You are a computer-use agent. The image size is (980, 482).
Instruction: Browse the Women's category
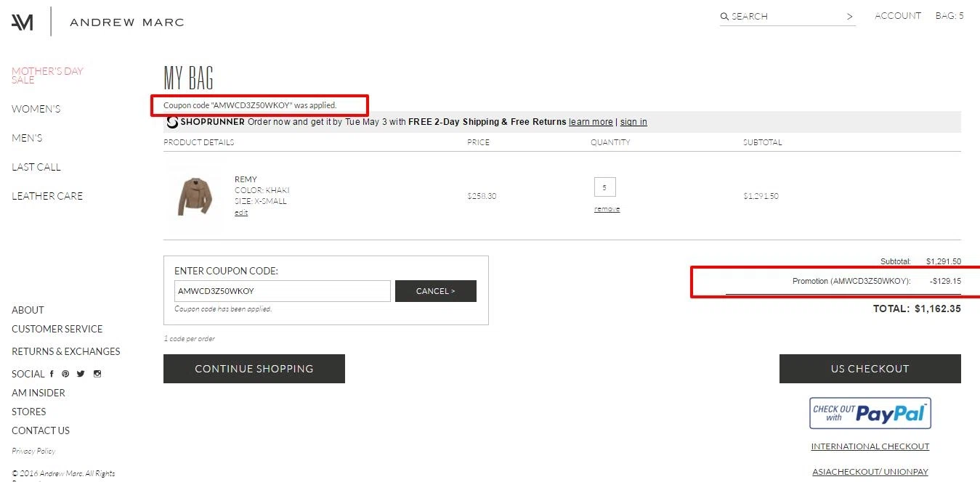(36, 109)
